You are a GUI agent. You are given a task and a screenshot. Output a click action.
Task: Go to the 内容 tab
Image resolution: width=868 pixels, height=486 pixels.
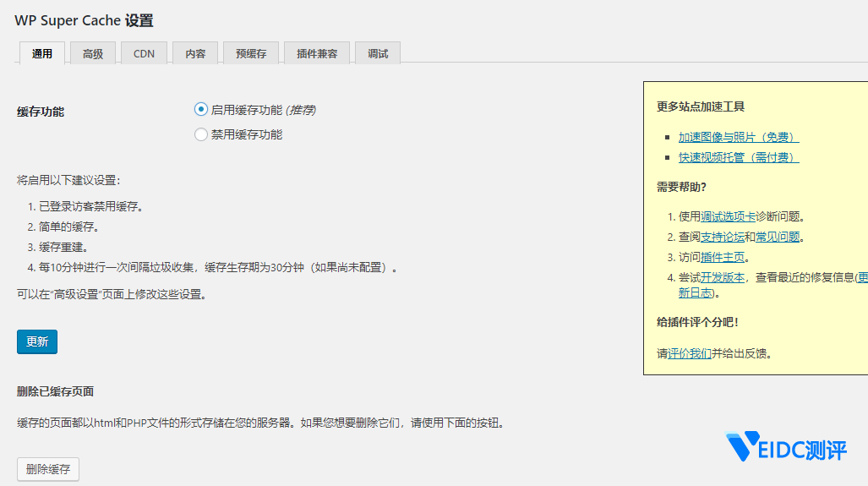click(x=195, y=53)
